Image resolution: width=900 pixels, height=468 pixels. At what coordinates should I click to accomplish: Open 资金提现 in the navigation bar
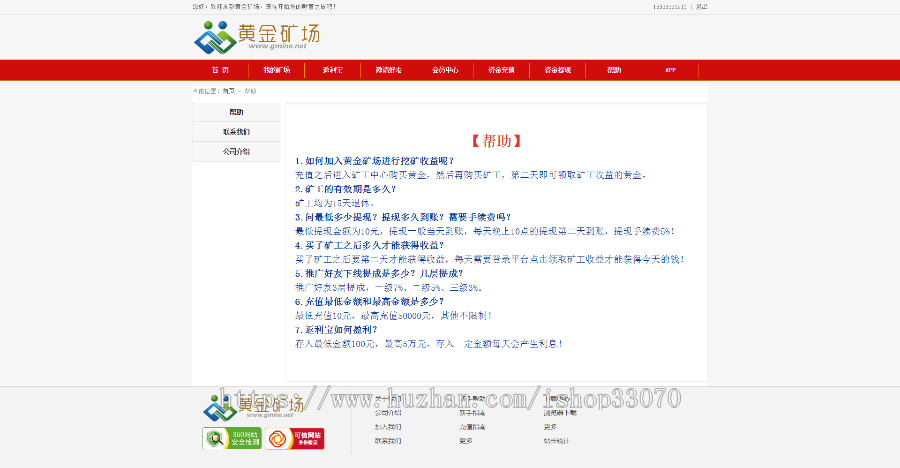coord(557,70)
